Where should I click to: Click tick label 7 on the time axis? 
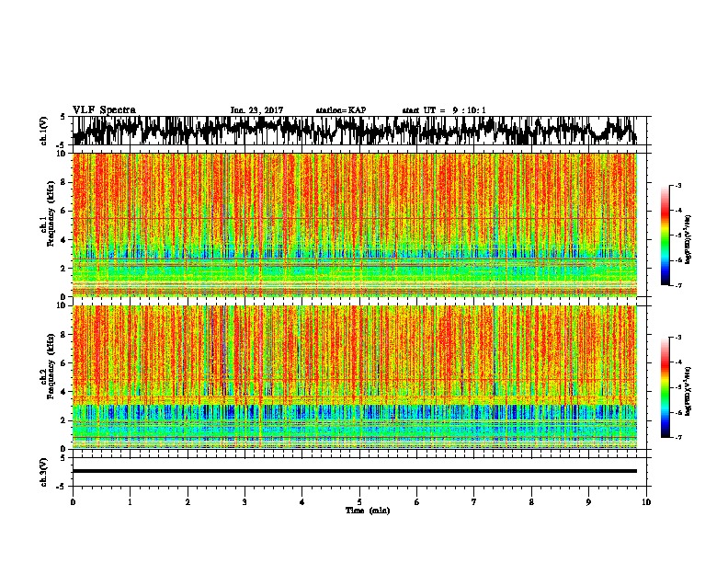point(474,501)
